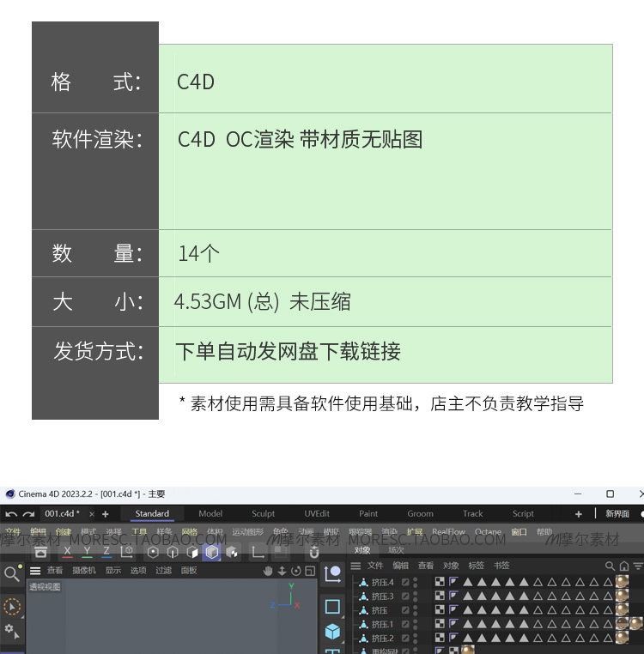Screen dimensions: 644x654
Task: Toggle the Z axis lock
Action: (106, 552)
